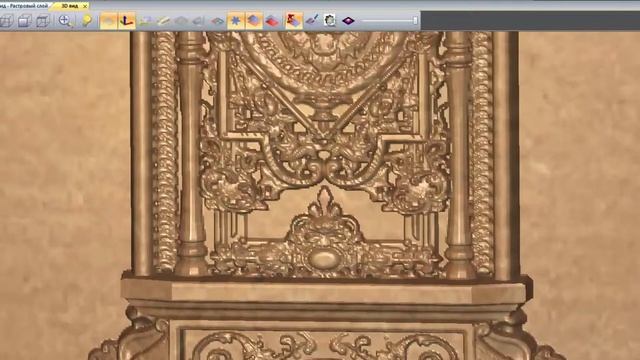Switch to the 3D вид tab
The image size is (640, 360).
tap(69, 6)
